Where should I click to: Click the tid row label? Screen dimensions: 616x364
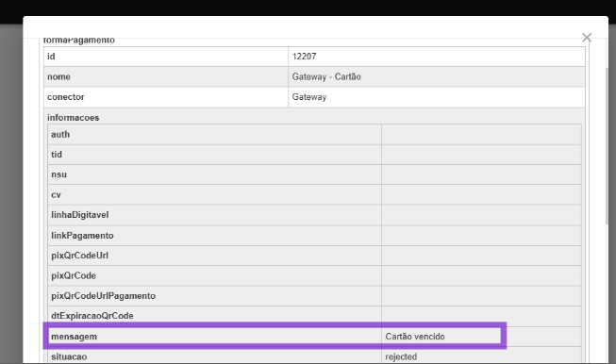tap(57, 155)
